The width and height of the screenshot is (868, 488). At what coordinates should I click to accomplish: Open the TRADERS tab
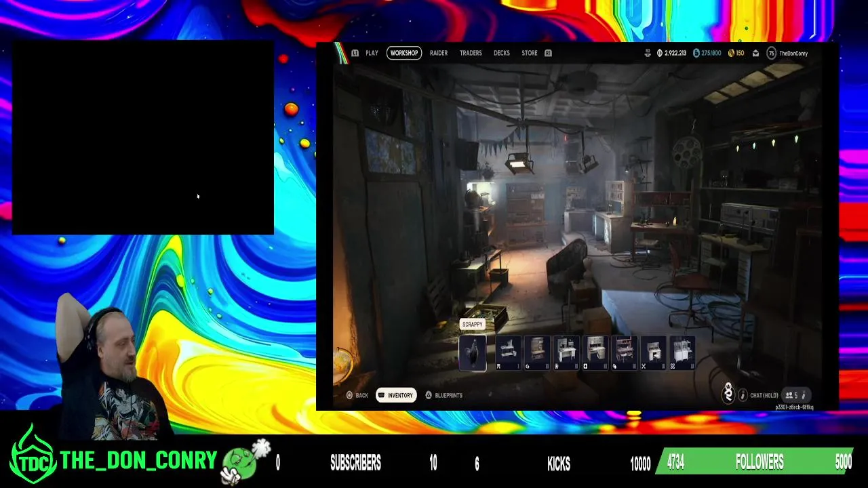[471, 53]
